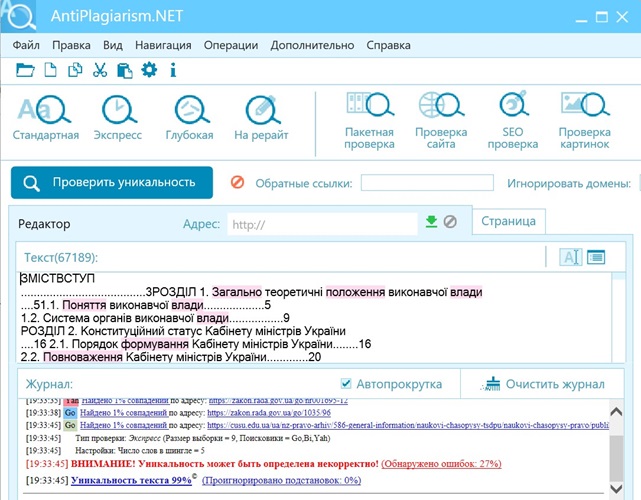
Task: Start На рерайт check
Action: point(261,118)
